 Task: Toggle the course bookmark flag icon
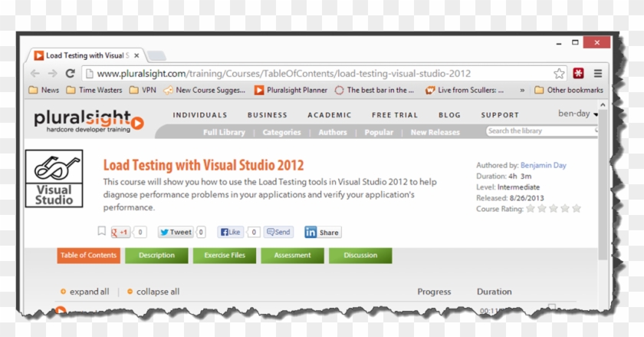coord(101,231)
